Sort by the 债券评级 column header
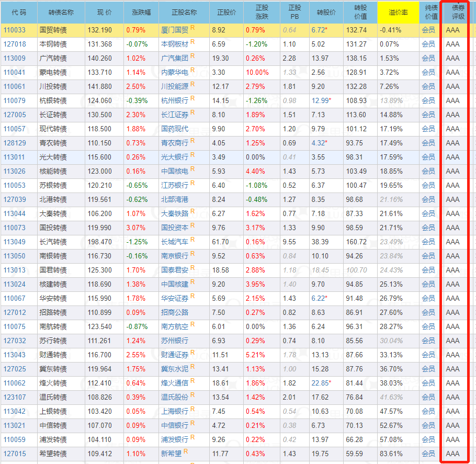Screen dimensions: 476x464 (x=458, y=13)
